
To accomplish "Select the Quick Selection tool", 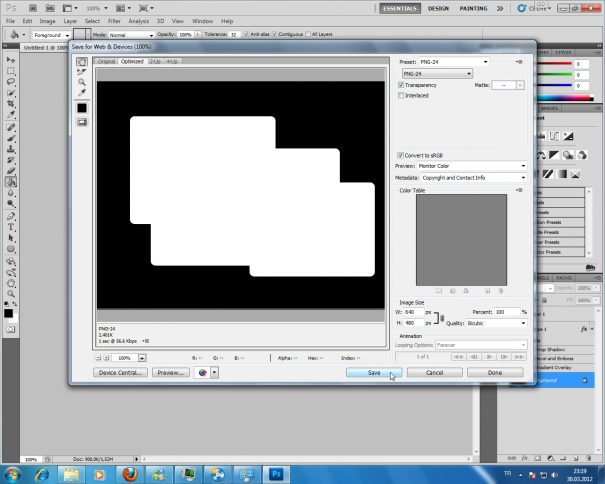I will (x=11, y=93).
